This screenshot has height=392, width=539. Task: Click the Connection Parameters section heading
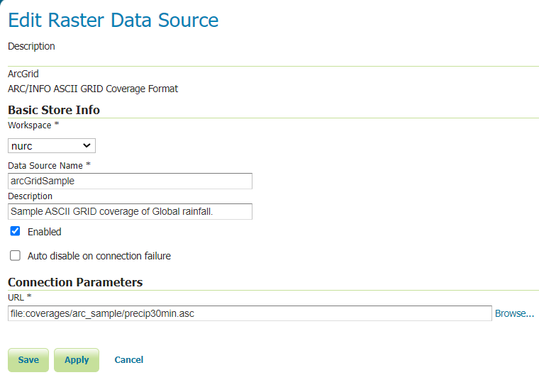(75, 282)
